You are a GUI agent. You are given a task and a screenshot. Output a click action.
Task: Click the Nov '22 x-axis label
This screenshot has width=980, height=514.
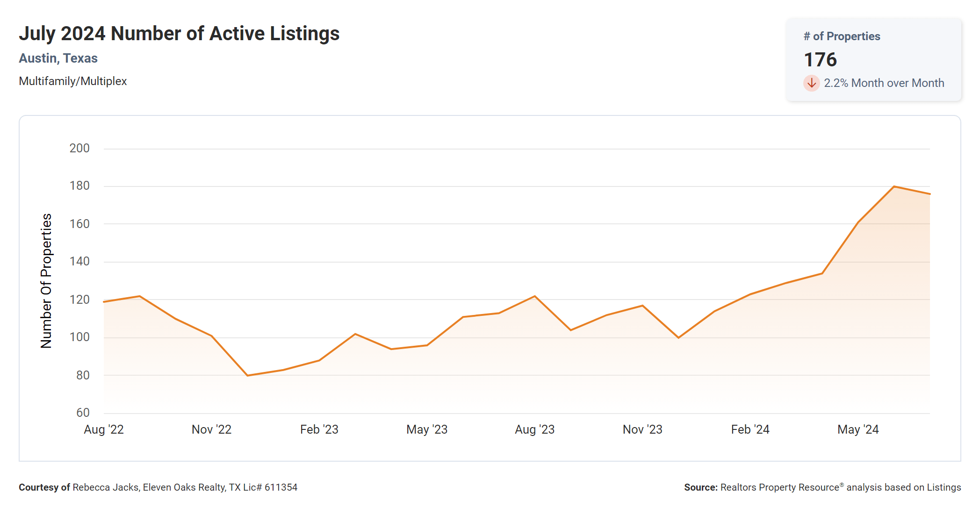pyautogui.click(x=211, y=429)
